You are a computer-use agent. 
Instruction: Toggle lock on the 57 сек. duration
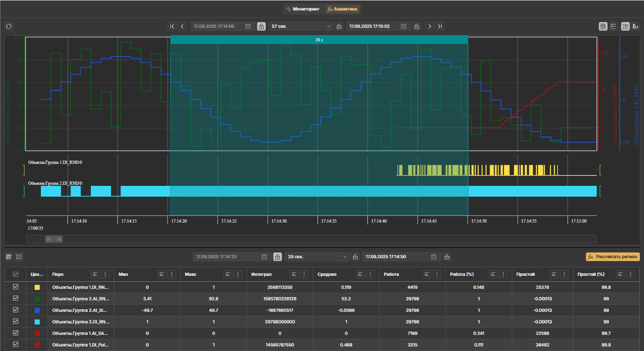339,27
